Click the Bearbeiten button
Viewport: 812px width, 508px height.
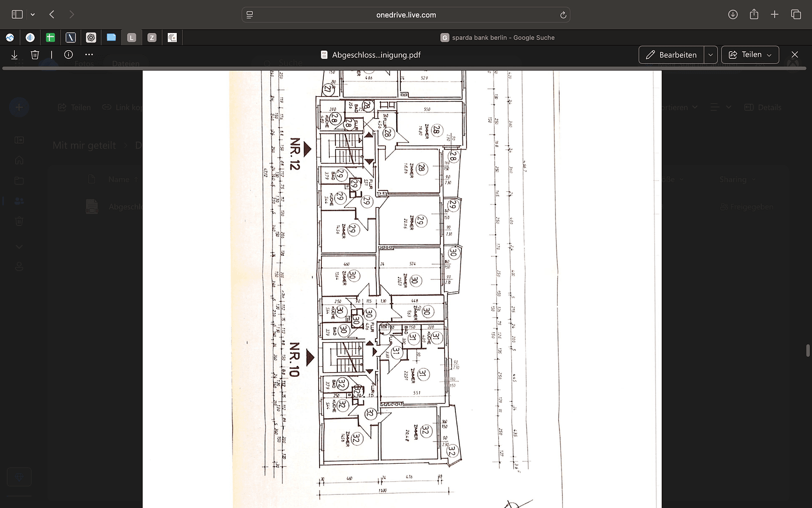point(671,55)
